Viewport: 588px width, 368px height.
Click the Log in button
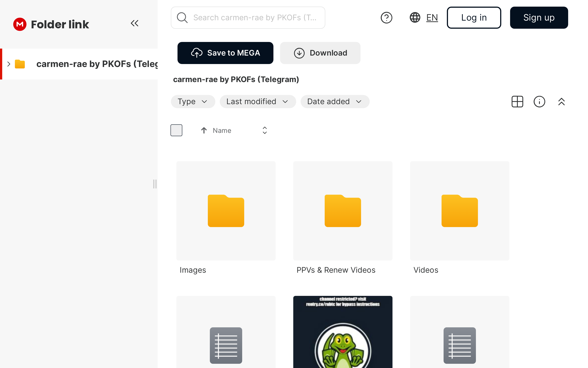pos(474,17)
